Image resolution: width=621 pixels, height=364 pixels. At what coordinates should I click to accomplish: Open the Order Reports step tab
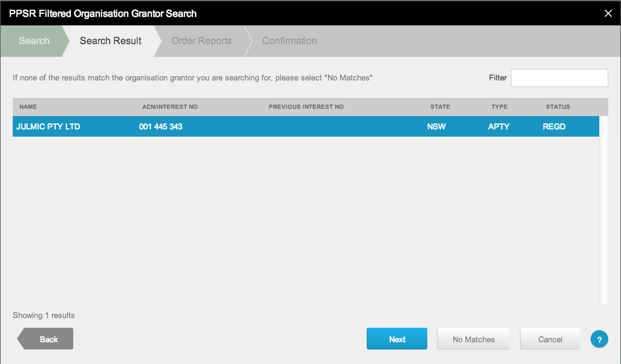coord(201,41)
